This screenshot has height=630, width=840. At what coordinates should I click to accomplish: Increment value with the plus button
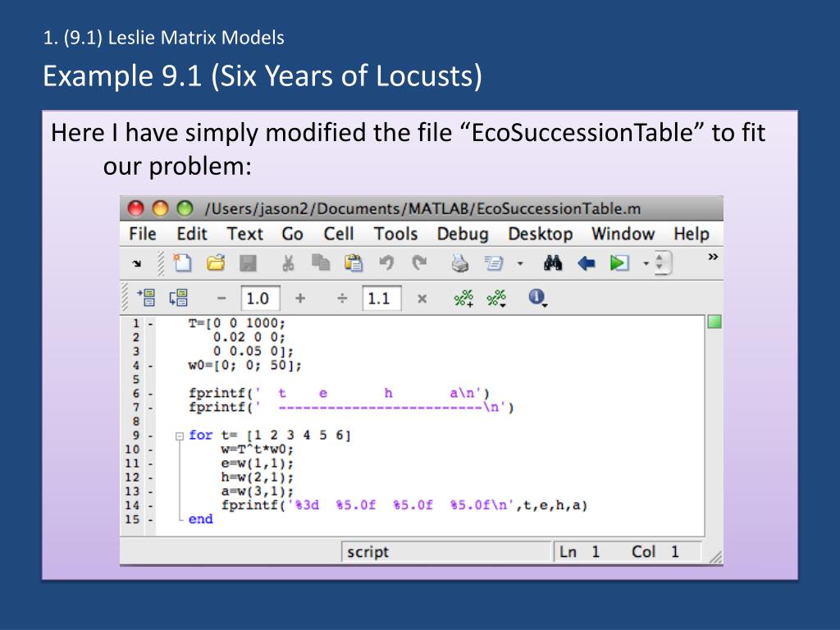[x=300, y=298]
